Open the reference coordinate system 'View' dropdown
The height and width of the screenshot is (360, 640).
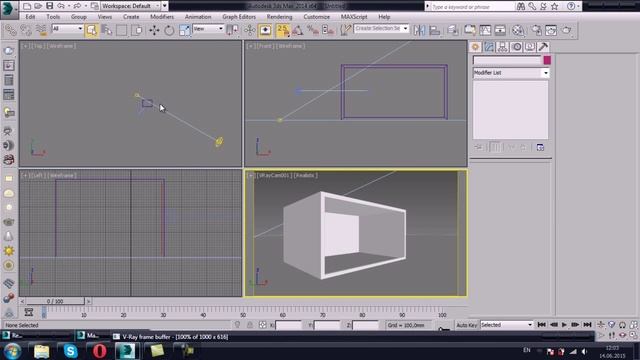[208, 29]
